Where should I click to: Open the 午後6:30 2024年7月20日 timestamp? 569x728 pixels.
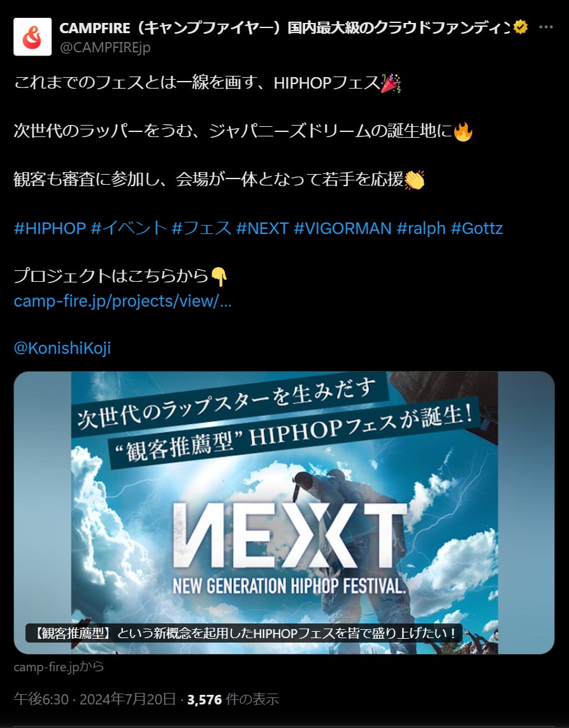pos(95,699)
